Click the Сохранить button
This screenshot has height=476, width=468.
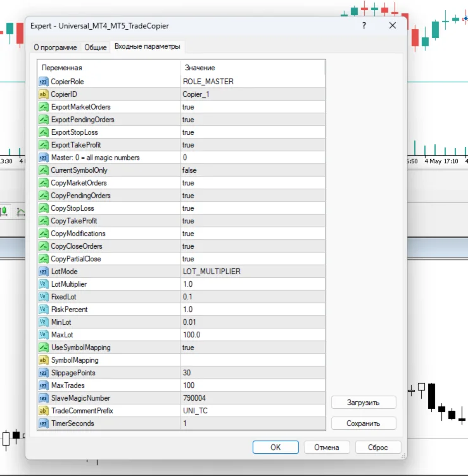364,423
